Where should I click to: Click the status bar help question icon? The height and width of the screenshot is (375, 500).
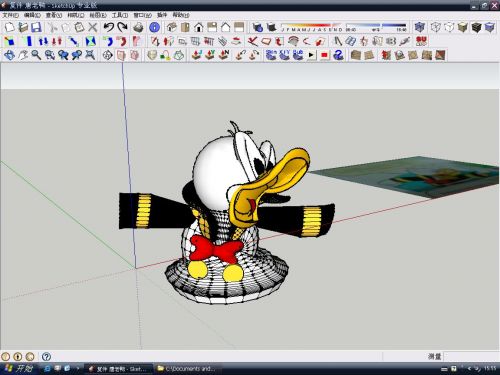click(x=46, y=357)
